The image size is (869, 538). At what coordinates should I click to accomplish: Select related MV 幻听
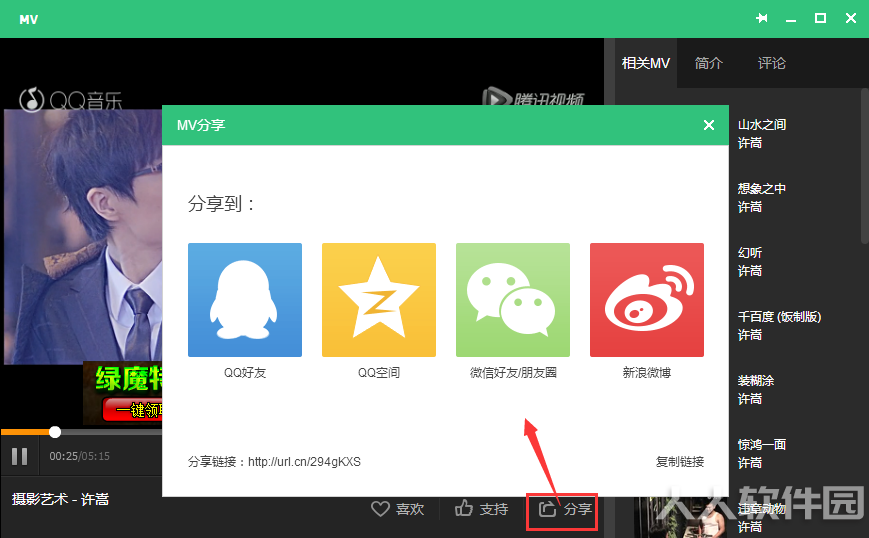click(750, 253)
